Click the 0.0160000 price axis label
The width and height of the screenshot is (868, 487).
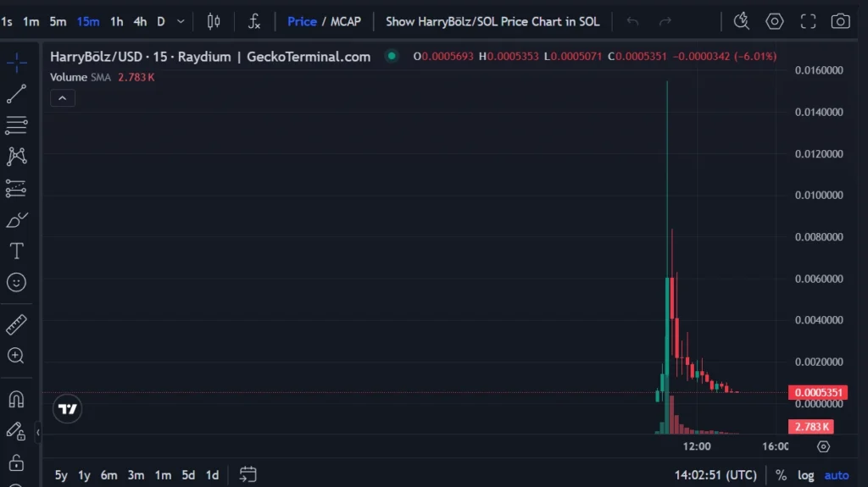[x=819, y=70]
